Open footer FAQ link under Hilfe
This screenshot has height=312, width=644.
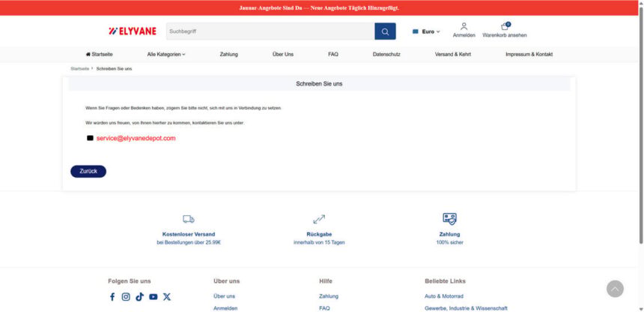(324, 308)
